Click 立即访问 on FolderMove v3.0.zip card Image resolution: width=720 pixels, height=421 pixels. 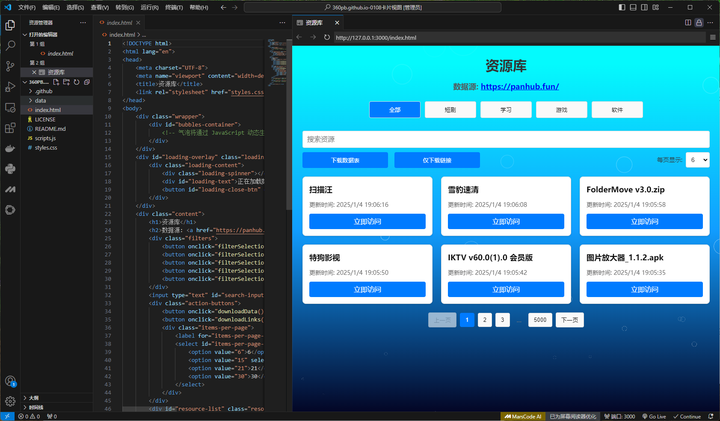645,221
